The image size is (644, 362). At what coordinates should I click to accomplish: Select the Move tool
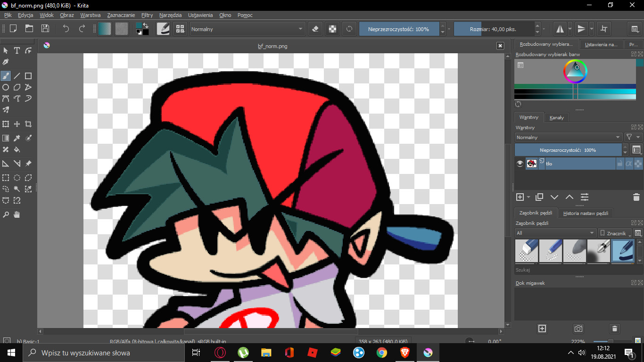point(17,124)
